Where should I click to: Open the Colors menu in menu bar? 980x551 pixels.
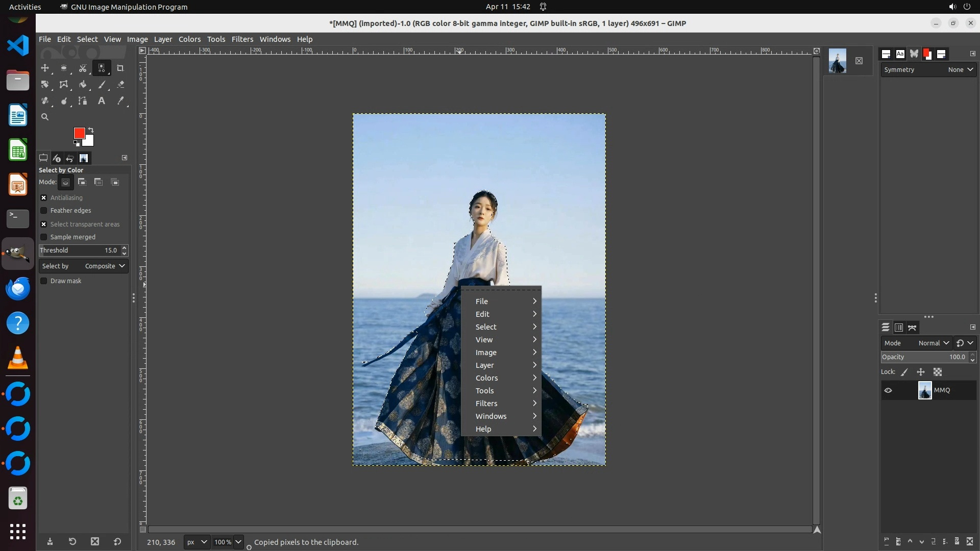[x=189, y=39]
